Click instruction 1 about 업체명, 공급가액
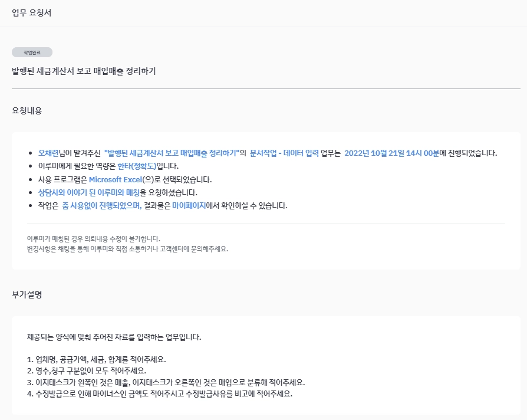This screenshot has width=527, height=420. pos(97,359)
